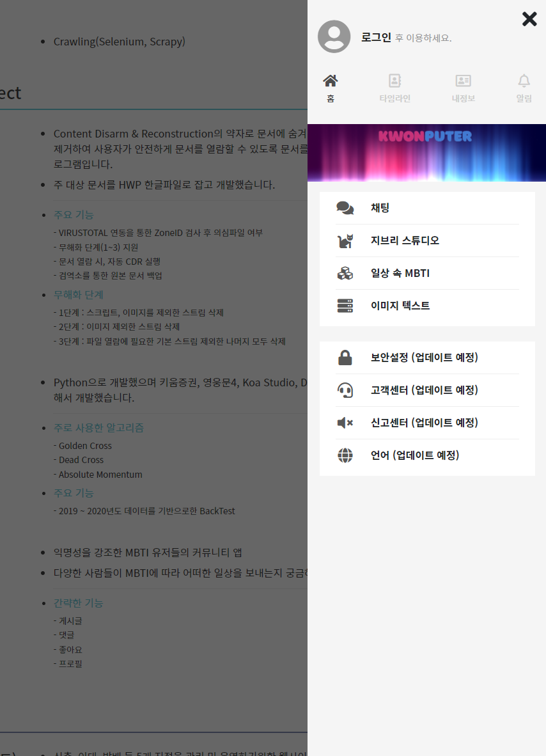Screen dimensions: 546x756
Task: Select the 홈 house icon
Action: coord(330,81)
